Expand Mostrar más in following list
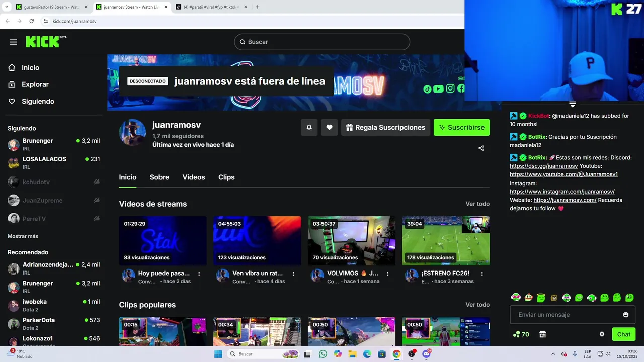This screenshot has height=362, width=644. coord(23,236)
